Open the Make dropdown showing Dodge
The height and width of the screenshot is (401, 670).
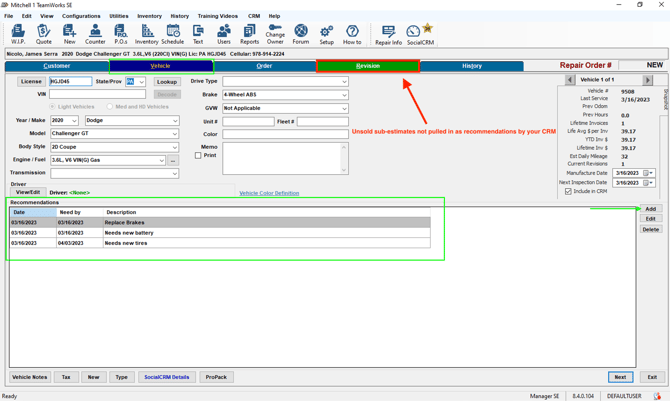(175, 121)
